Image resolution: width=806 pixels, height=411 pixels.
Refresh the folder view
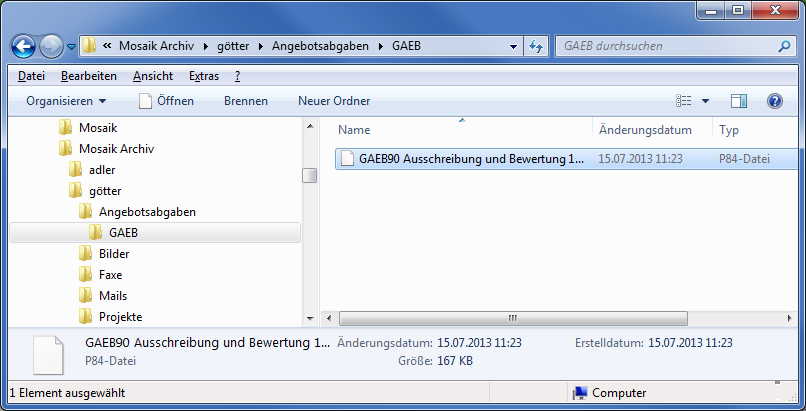click(536, 47)
